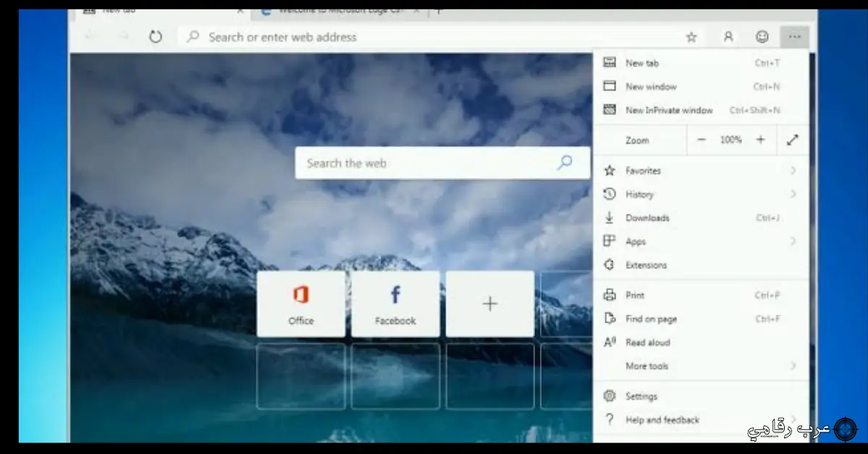
Task: Decrease zoom with the minus button
Action: [701, 140]
